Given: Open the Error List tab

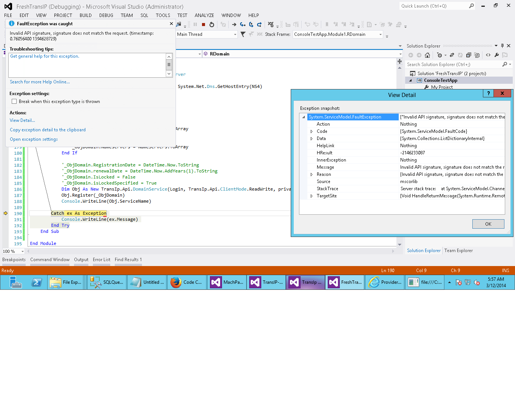Looking at the screenshot, I should coord(102,260).
